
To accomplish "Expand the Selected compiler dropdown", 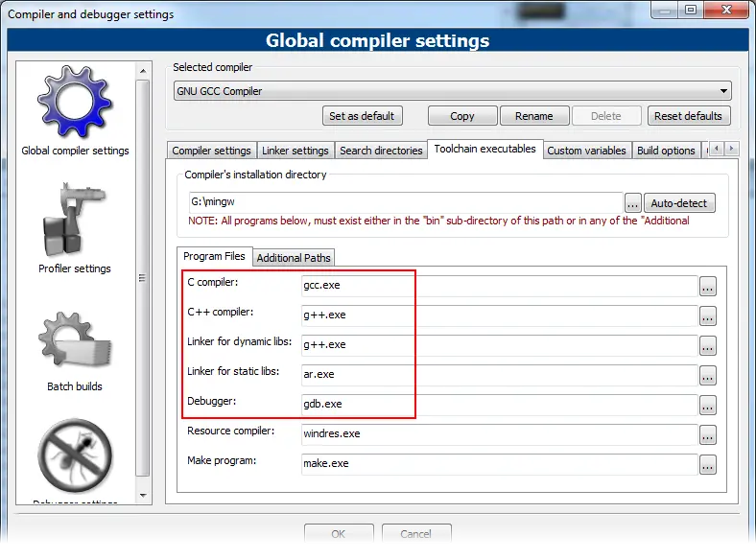I will 723,91.
